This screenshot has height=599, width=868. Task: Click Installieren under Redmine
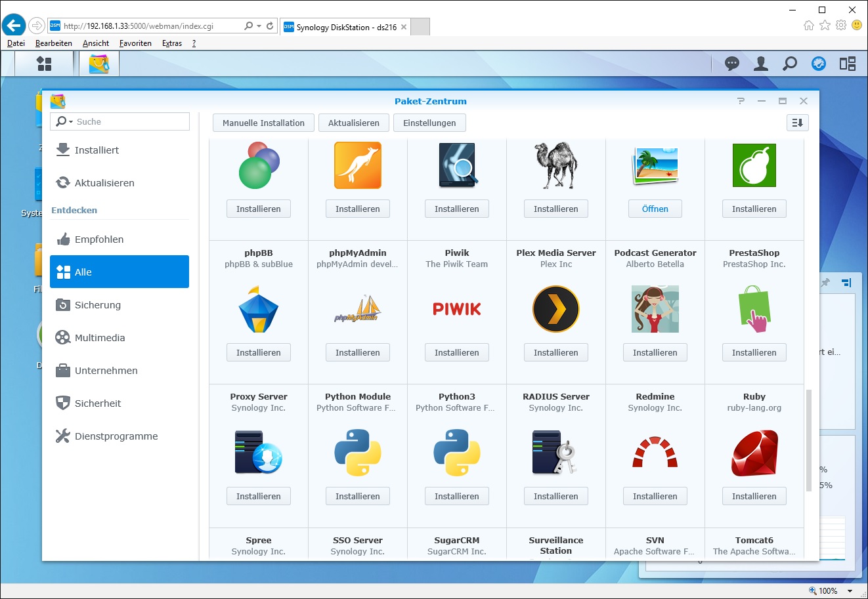coord(655,496)
